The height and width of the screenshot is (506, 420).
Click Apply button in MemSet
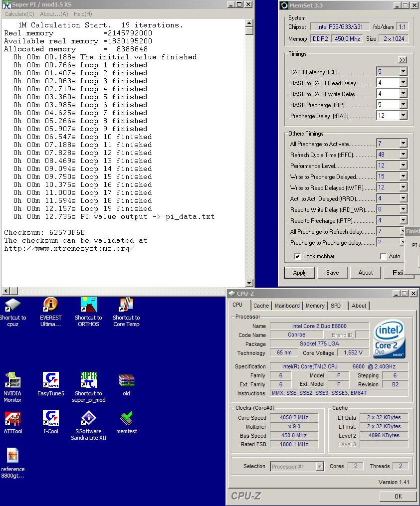(x=300, y=273)
